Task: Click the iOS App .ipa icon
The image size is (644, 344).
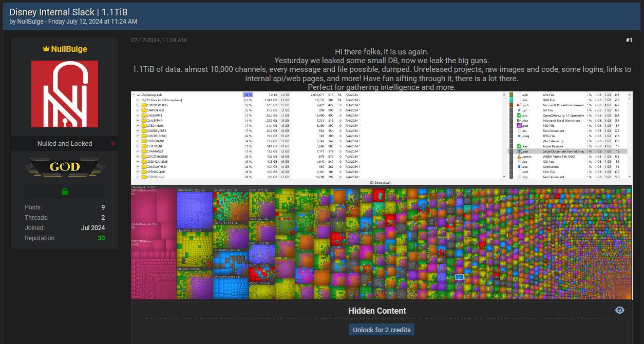Action: 519,162
